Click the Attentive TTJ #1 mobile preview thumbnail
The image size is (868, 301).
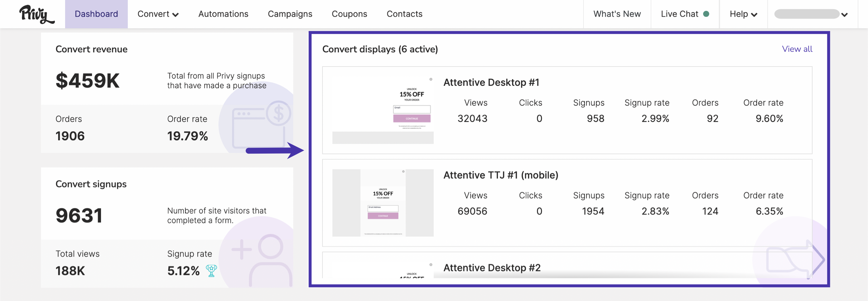click(383, 203)
